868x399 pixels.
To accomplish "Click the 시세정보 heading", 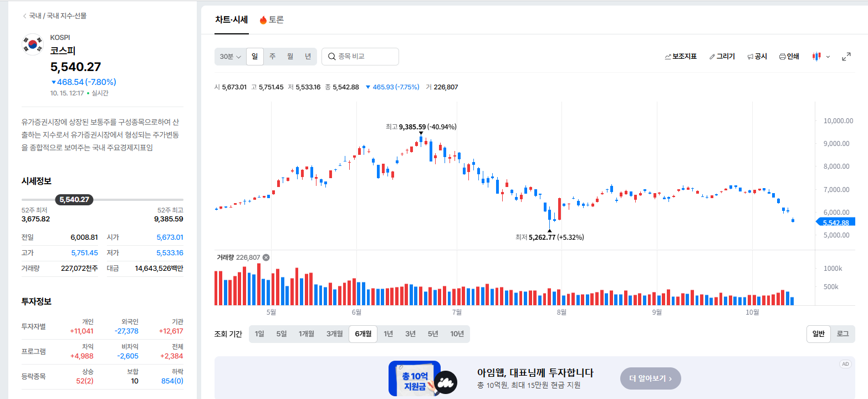I will pyautogui.click(x=37, y=181).
